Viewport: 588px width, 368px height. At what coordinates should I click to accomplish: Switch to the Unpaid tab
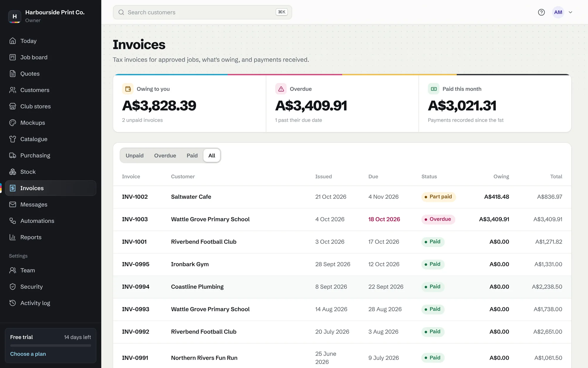(135, 155)
